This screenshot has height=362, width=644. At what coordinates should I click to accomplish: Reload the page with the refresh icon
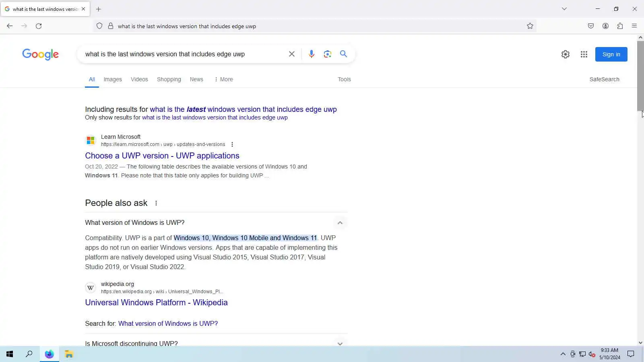click(39, 26)
